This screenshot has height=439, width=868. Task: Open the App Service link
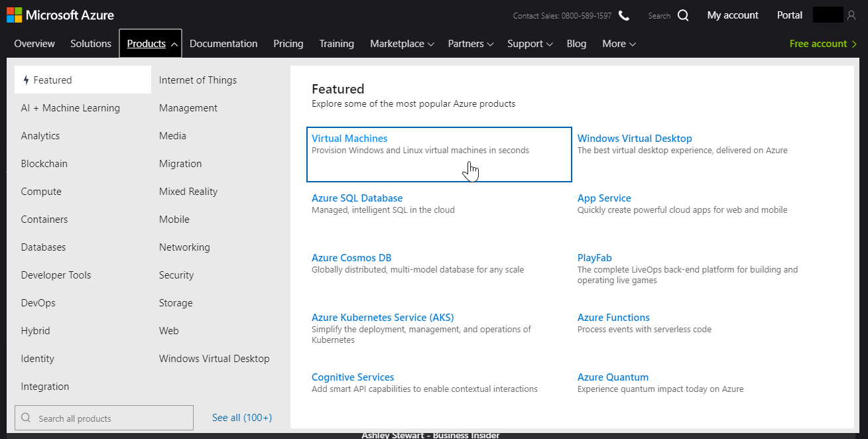tap(604, 198)
